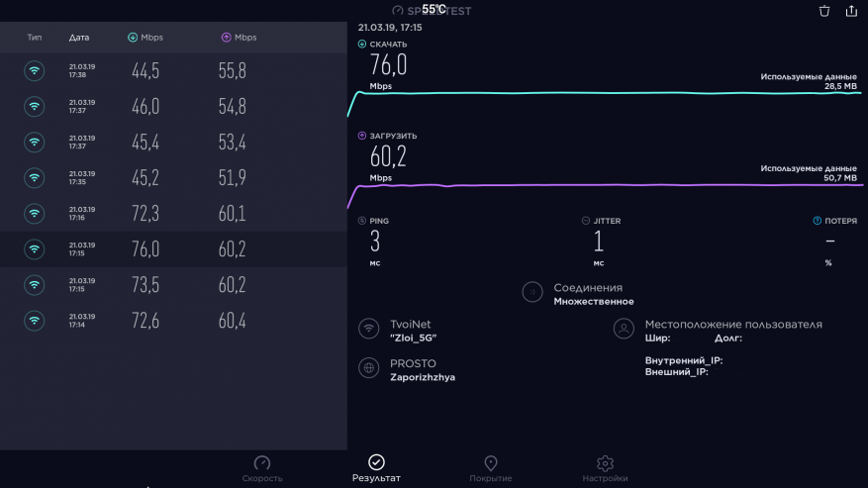This screenshot has width=868, height=488.
Task: Share the result via share icon
Action: [851, 11]
